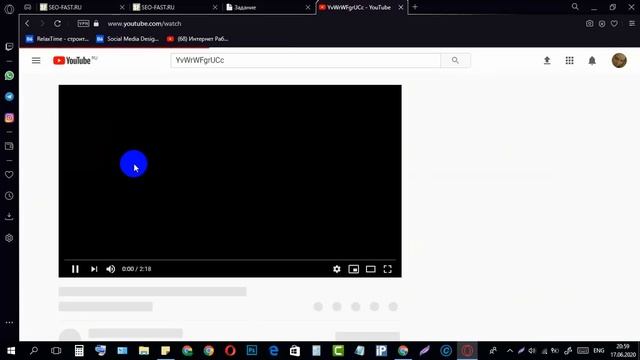Mute the video volume
640x360 pixels.
click(x=111, y=269)
